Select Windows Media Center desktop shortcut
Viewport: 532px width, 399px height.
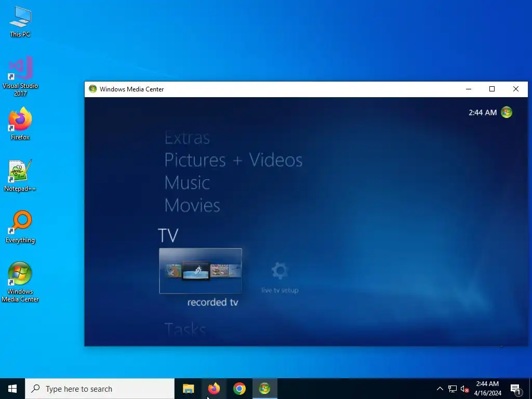point(20,282)
